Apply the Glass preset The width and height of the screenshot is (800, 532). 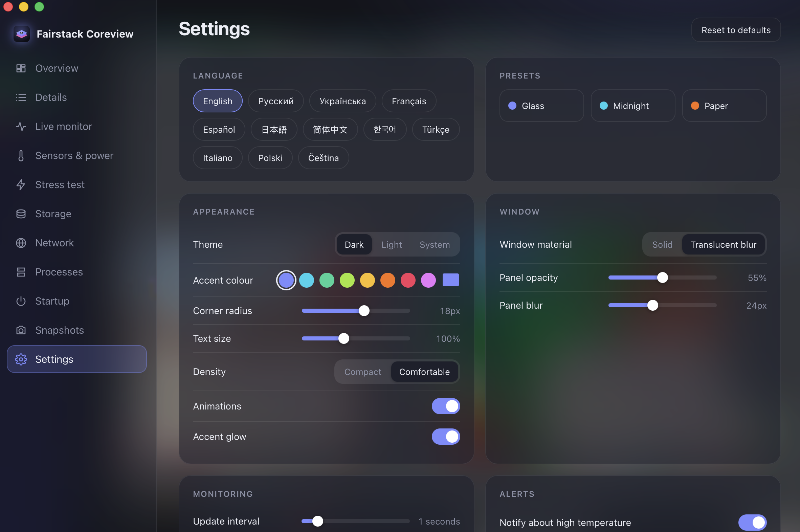541,106
